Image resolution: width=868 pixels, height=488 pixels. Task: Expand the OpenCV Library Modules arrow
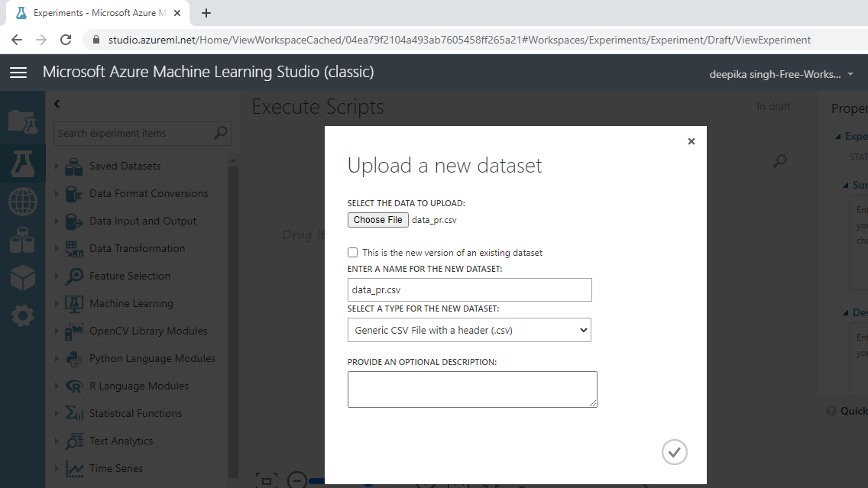(57, 331)
